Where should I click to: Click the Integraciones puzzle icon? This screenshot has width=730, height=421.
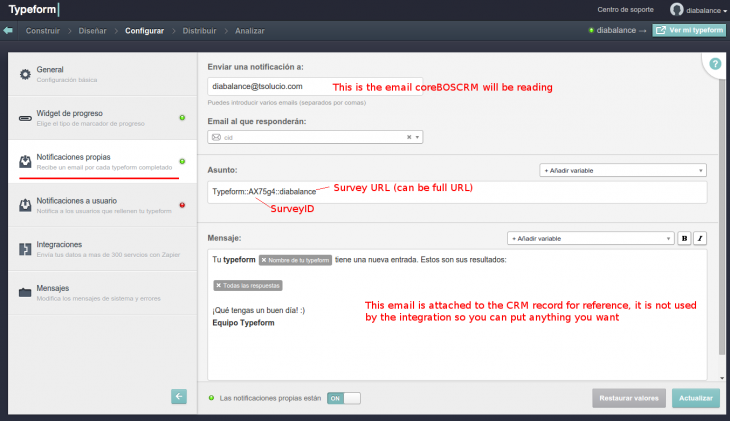click(25, 249)
